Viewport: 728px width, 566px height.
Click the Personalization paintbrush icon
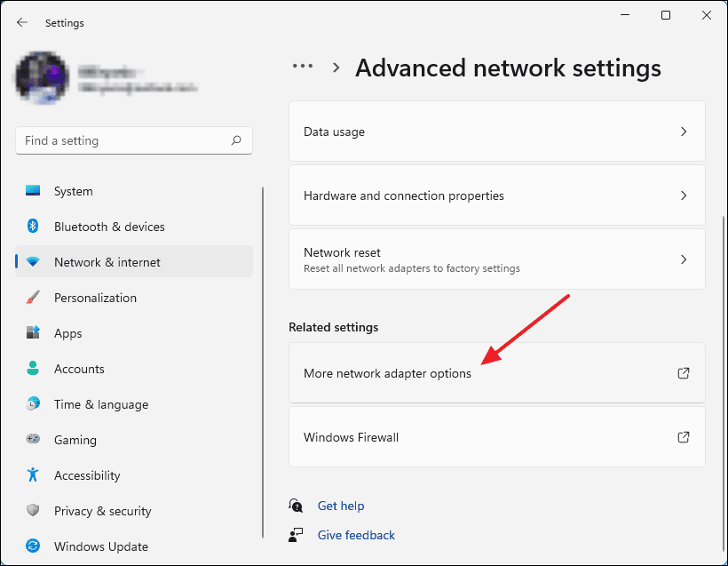pyautogui.click(x=33, y=298)
